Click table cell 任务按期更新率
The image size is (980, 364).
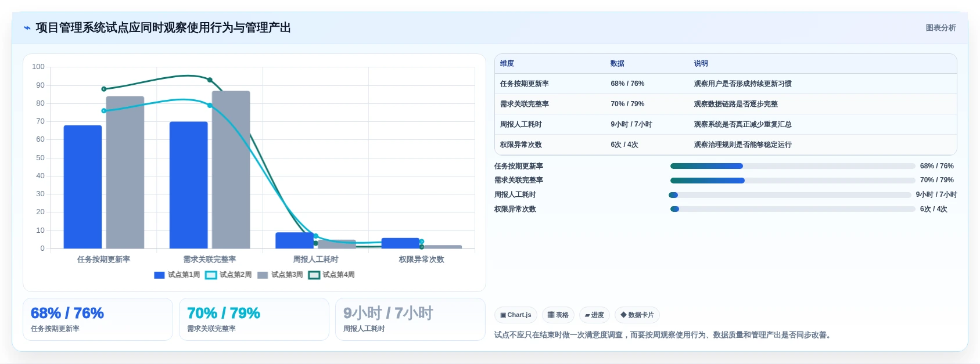(525, 84)
